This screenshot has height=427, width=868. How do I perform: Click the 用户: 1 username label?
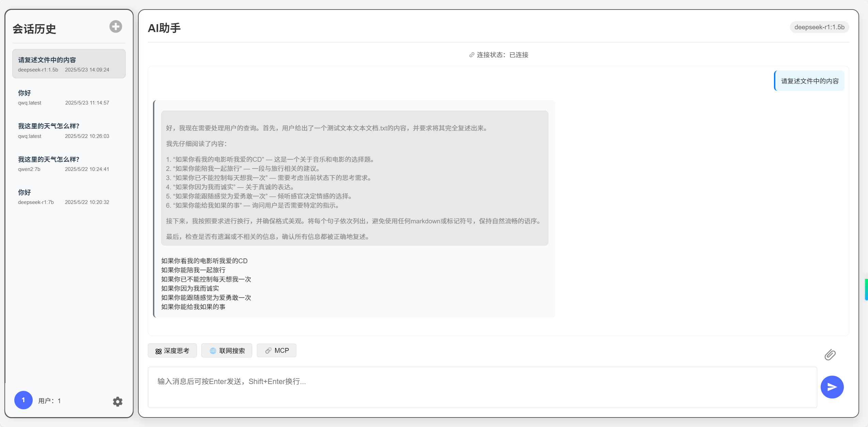[50, 401]
